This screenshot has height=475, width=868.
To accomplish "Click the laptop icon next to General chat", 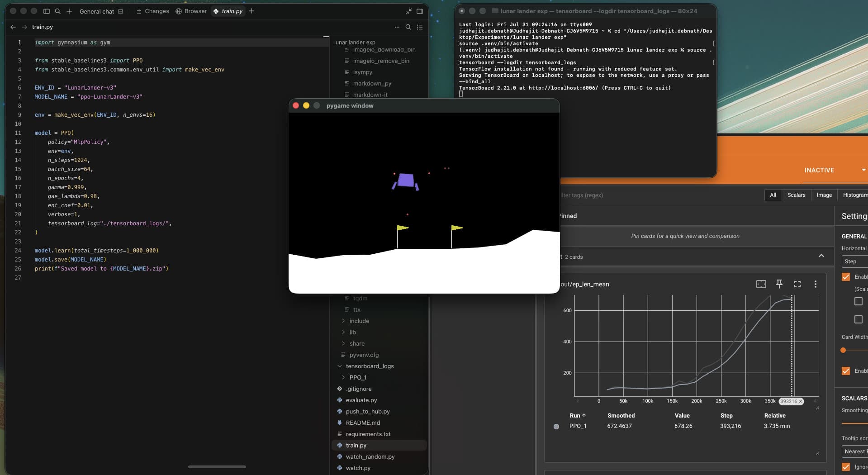I will [x=121, y=11].
